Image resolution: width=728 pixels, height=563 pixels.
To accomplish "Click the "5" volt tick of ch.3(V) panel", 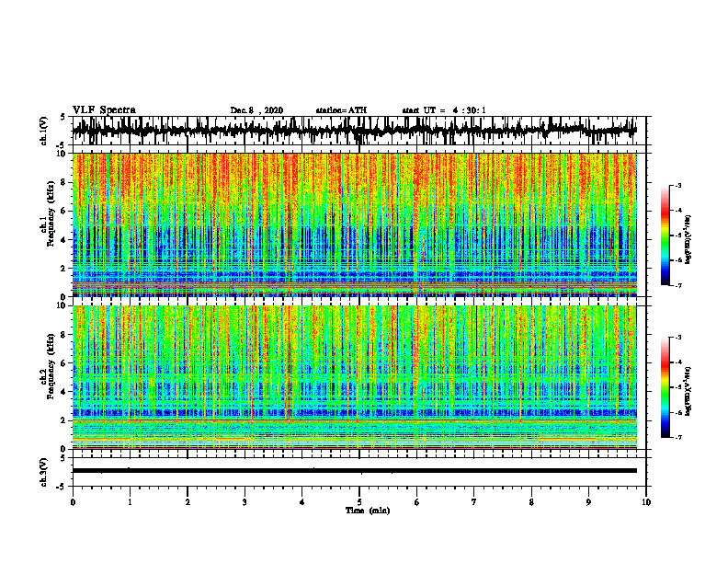I will point(63,458).
